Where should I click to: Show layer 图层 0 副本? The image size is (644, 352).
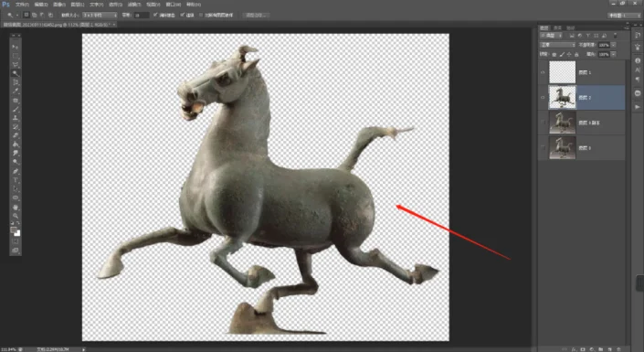click(x=543, y=123)
